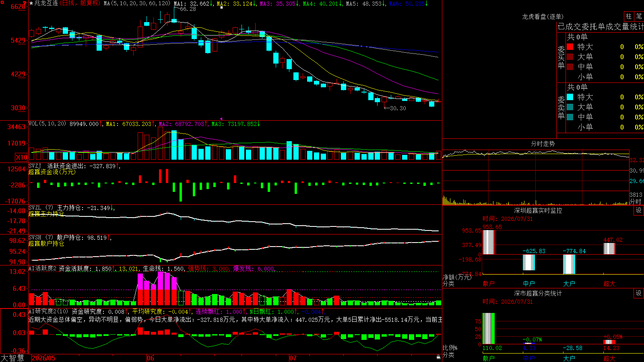This screenshot has height=362, width=644.
Task: Click the star icon before 兆龙互连
Action: 31,3
